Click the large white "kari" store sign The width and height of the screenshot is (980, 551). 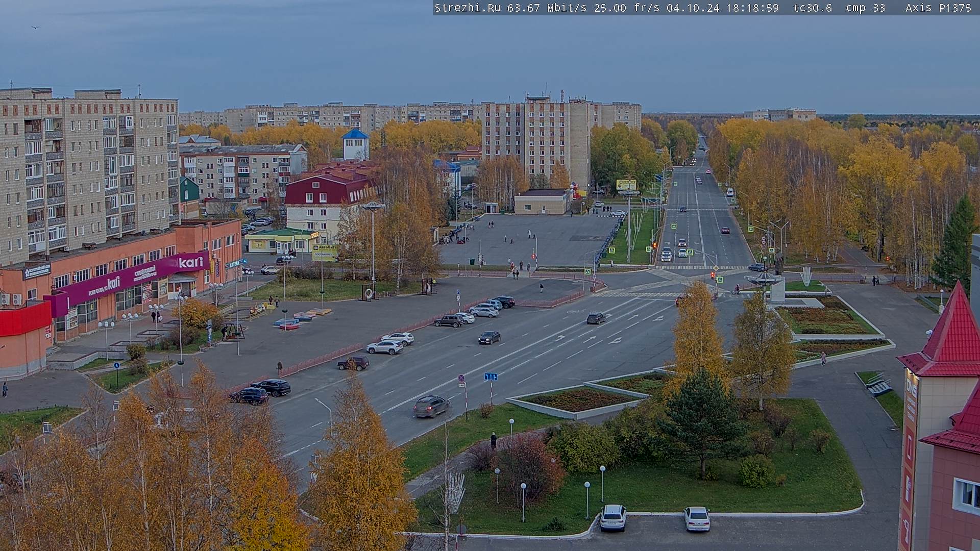tap(191, 262)
